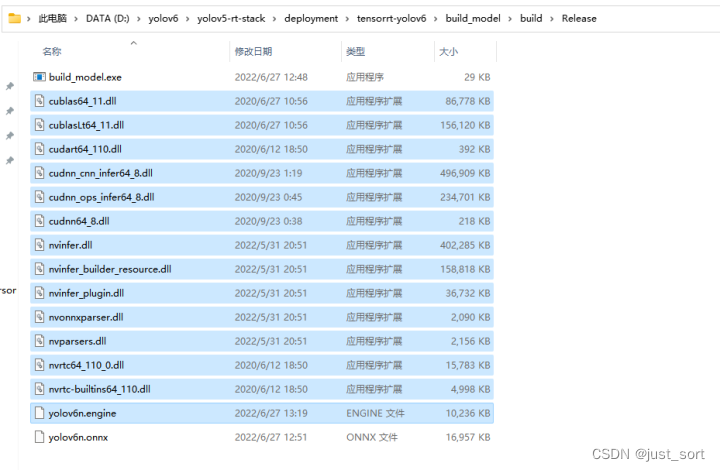720x471 pixels.
Task: Select the nvinfer.dll file name
Action: [71, 245]
